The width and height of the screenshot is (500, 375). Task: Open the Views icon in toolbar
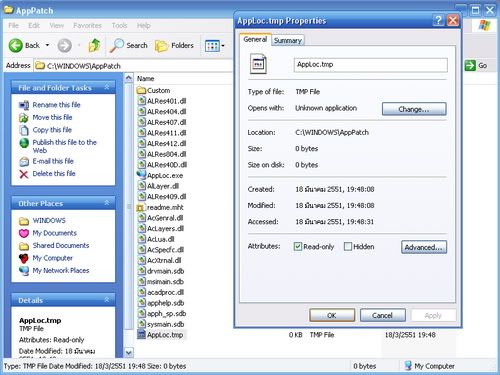[212, 46]
